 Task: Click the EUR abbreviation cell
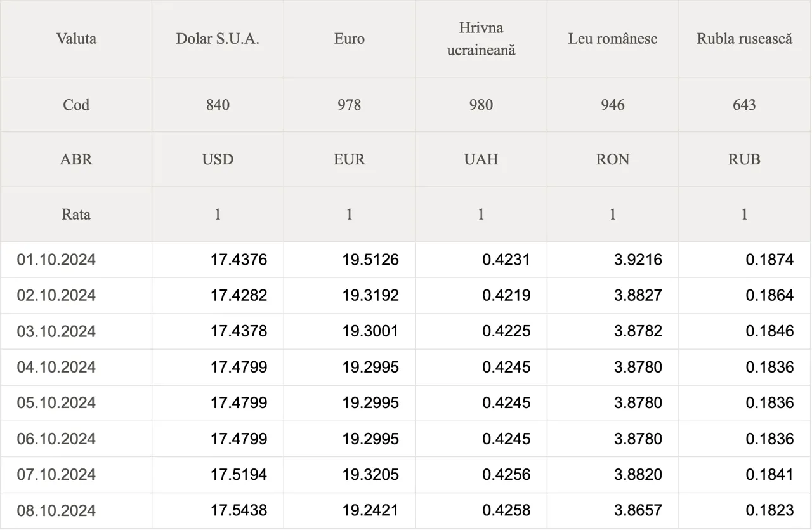[350, 159]
